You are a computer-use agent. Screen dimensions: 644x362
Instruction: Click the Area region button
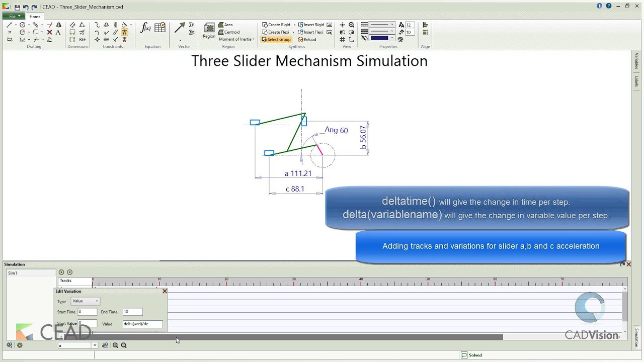click(x=225, y=25)
